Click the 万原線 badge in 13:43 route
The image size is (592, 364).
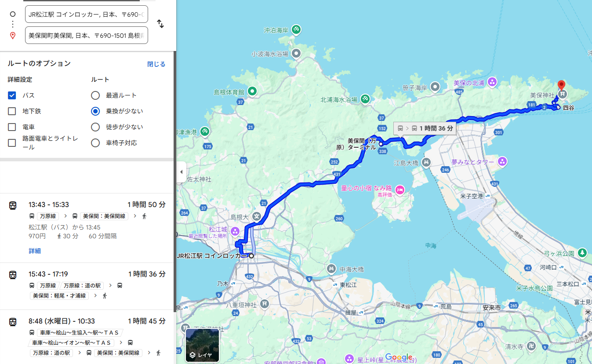(48, 216)
